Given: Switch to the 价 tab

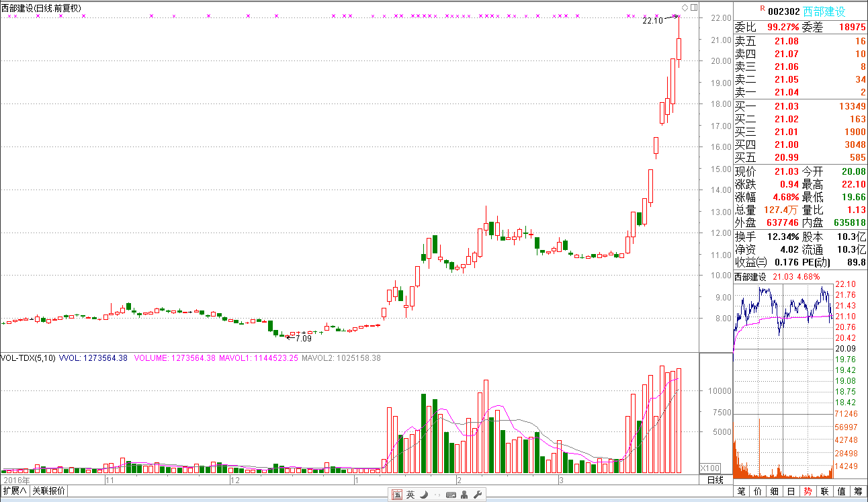Looking at the screenshot, I should tap(758, 492).
